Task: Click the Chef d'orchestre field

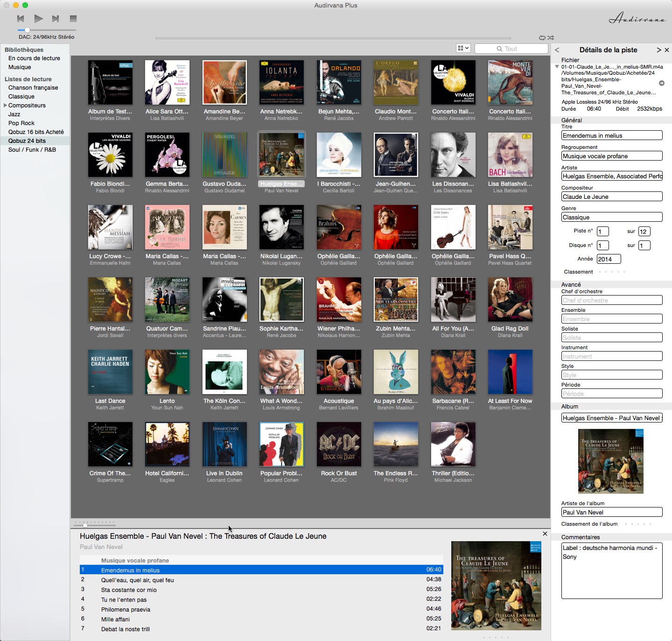Action: (x=612, y=300)
